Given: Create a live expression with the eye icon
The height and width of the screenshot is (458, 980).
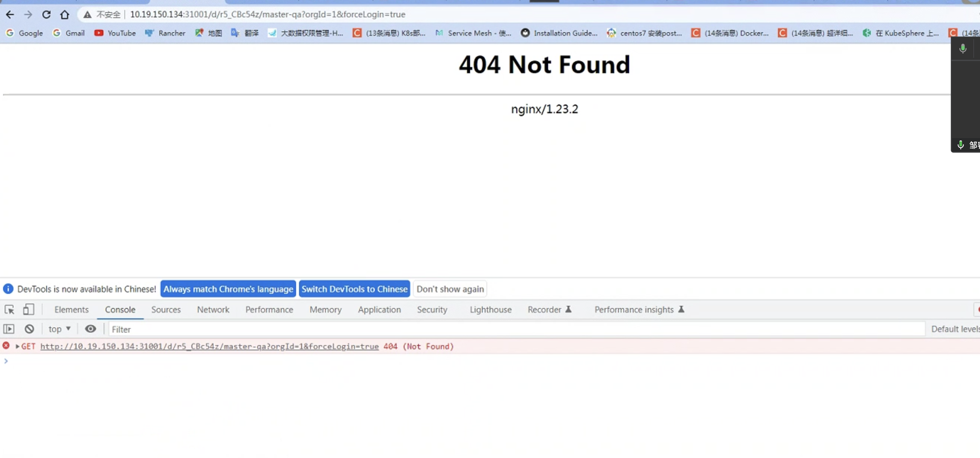Looking at the screenshot, I should [x=91, y=329].
